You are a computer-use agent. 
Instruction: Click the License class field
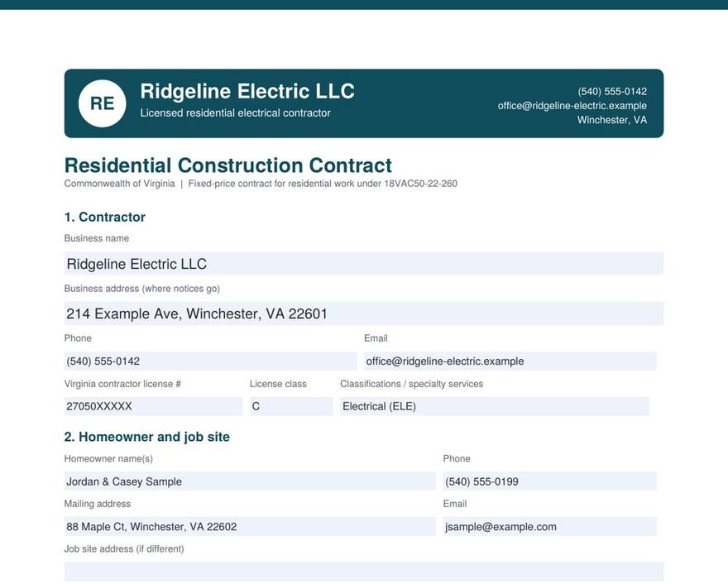pyautogui.click(x=291, y=406)
